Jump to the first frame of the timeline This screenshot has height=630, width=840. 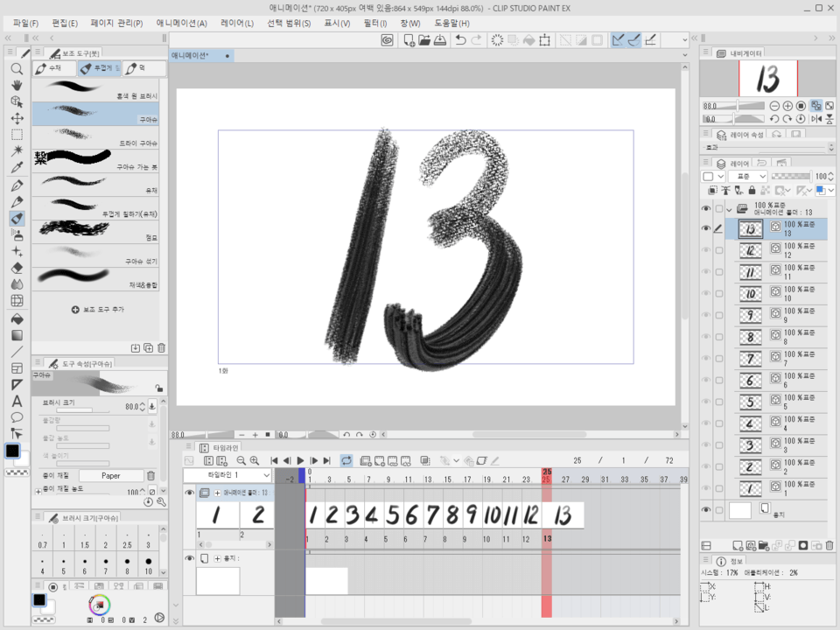click(x=274, y=461)
